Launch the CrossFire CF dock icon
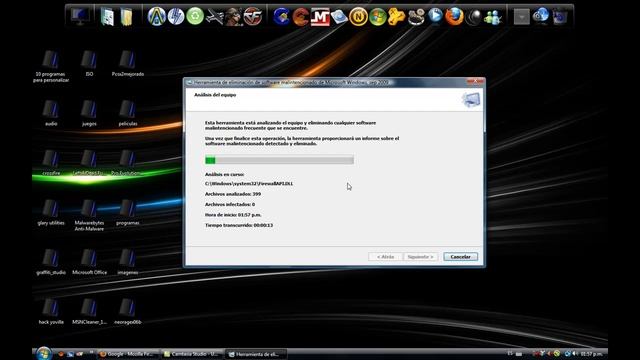The width and height of the screenshot is (640, 360). 253,17
